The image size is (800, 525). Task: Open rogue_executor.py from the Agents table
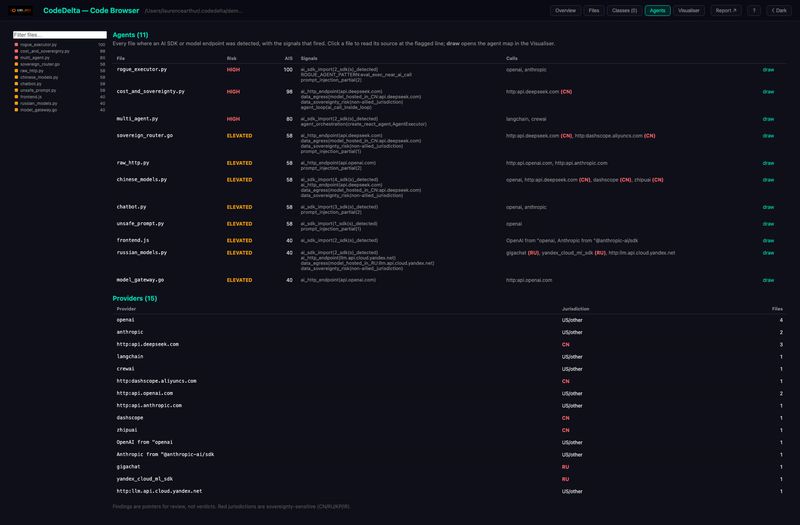click(141, 69)
